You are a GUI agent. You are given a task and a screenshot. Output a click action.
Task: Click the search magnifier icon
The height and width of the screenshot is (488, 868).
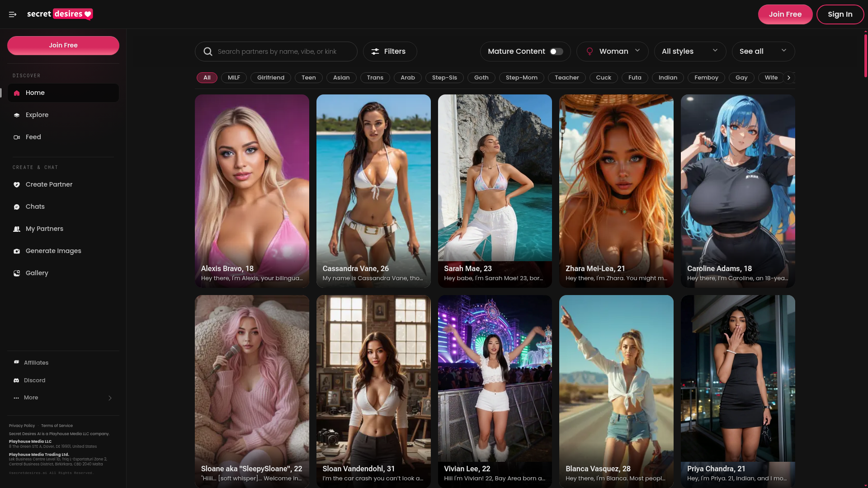[x=208, y=52]
